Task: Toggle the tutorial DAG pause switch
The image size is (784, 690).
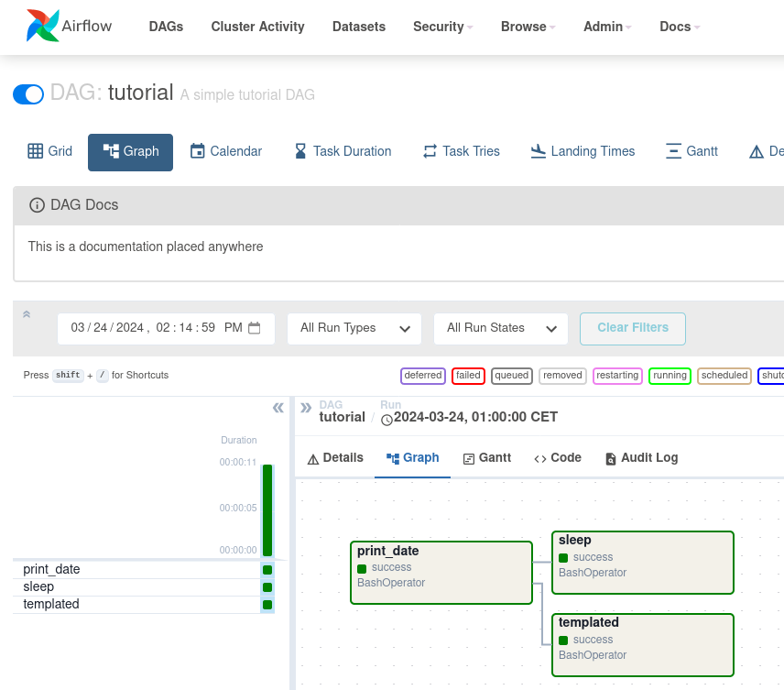Action: pyautogui.click(x=28, y=93)
